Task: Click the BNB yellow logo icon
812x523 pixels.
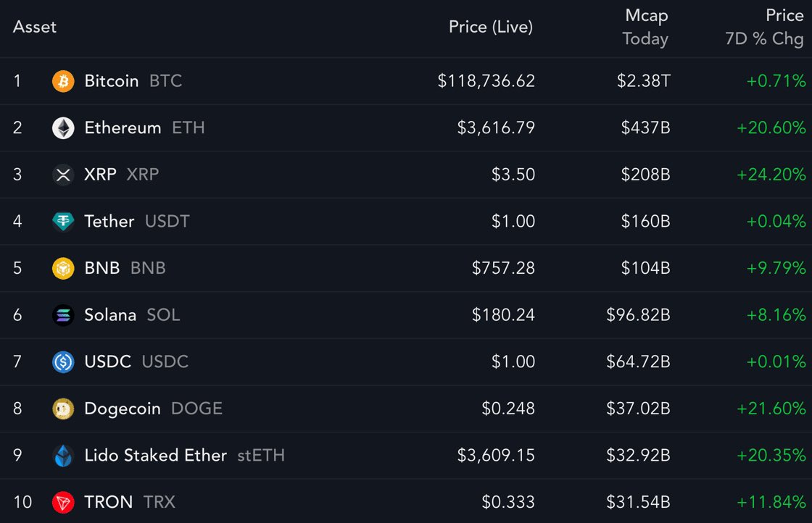Action: pyautogui.click(x=63, y=268)
